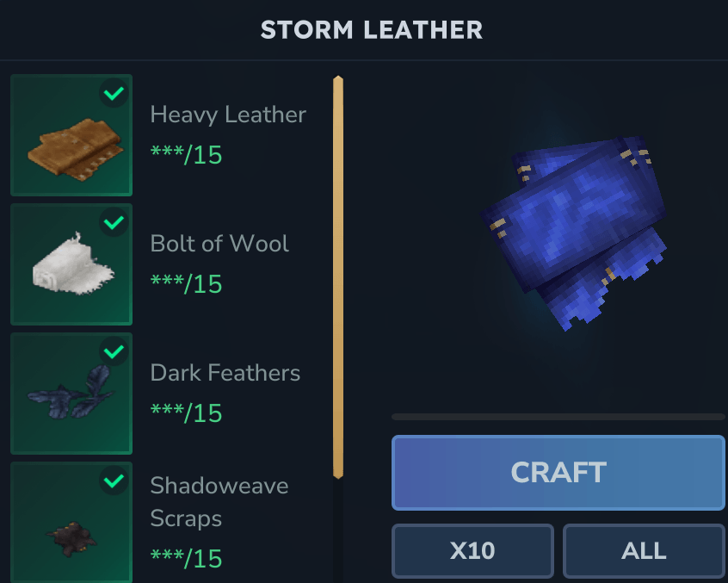This screenshot has width=728, height=583.
Task: Craft everything with the ALL button
Action: 644,551
